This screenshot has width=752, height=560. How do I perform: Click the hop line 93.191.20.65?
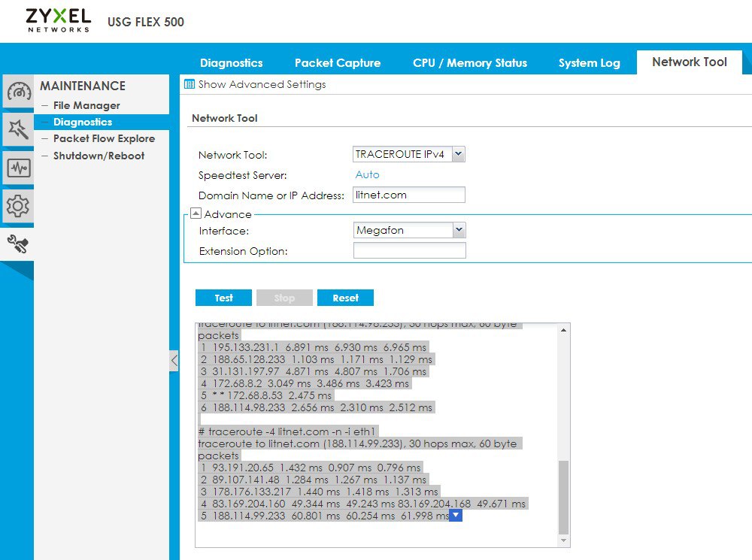[311, 468]
